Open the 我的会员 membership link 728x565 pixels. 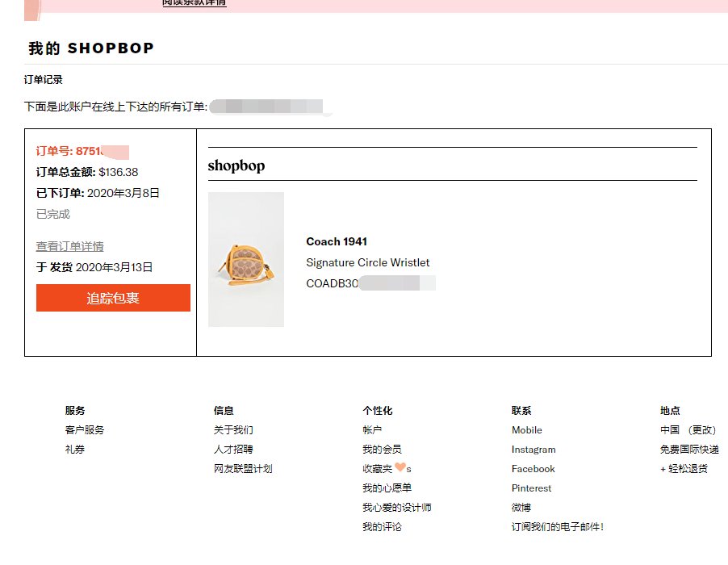[382, 450]
